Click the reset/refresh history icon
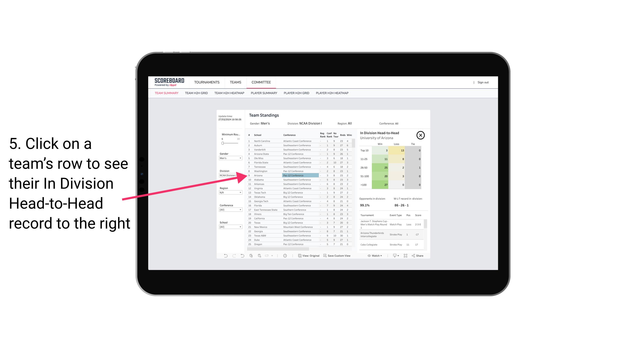The height and width of the screenshot is (346, 644). coord(242,256)
